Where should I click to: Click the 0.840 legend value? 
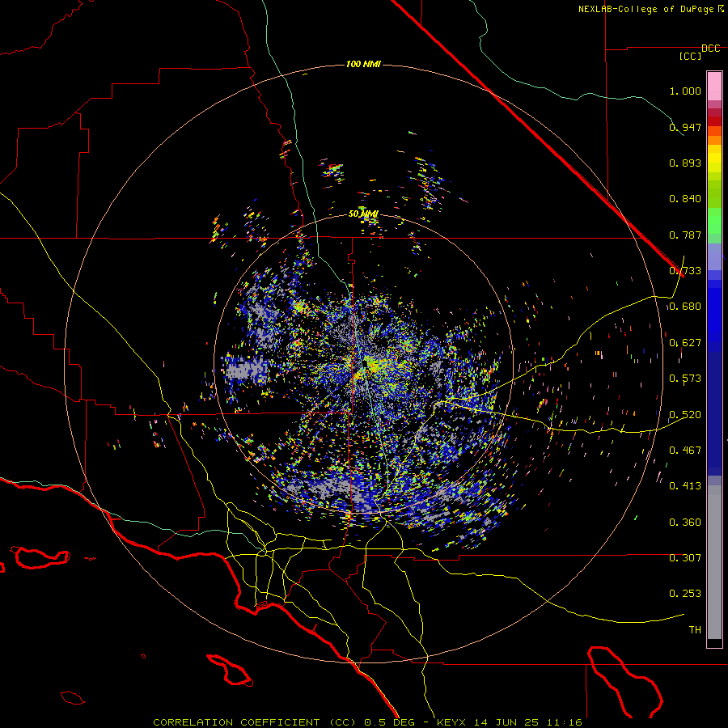tap(685, 199)
